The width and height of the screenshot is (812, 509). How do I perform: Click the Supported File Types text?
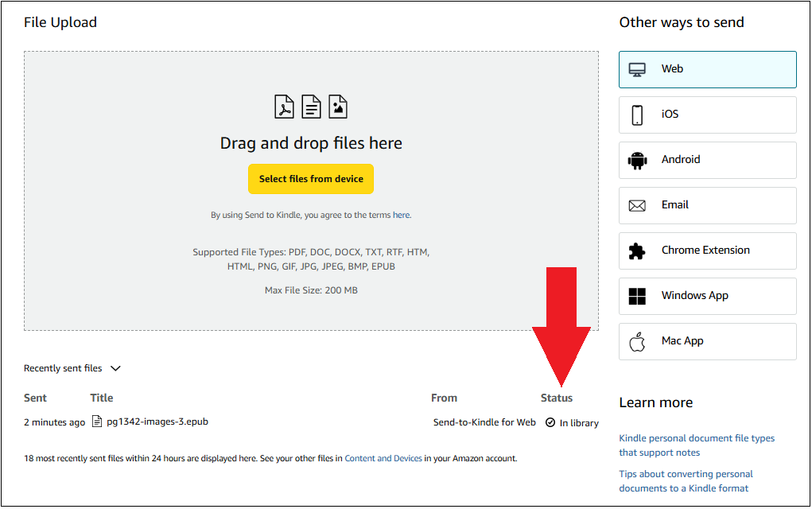pyautogui.click(x=311, y=259)
